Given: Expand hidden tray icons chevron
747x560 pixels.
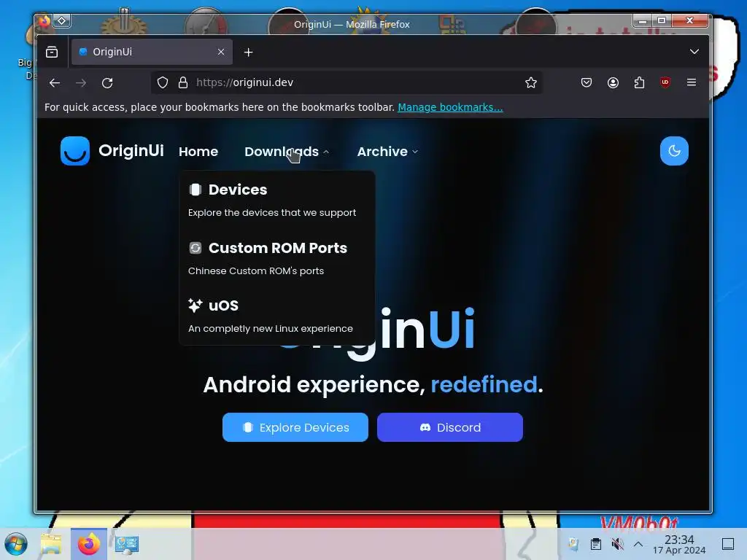Looking at the screenshot, I should tap(638, 544).
